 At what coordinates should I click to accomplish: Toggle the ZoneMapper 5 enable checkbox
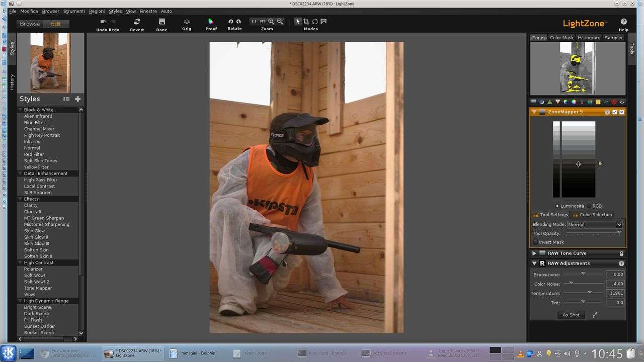pyautogui.click(x=614, y=112)
